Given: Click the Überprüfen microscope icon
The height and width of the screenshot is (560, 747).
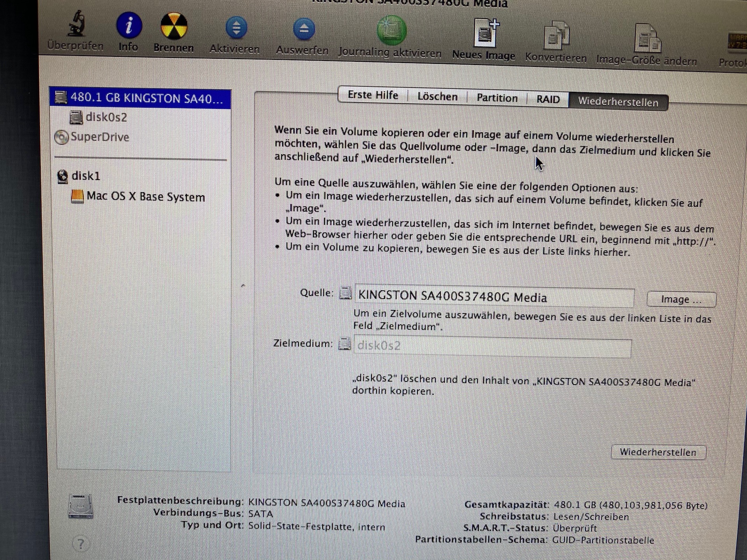Looking at the screenshot, I should pos(77,24).
